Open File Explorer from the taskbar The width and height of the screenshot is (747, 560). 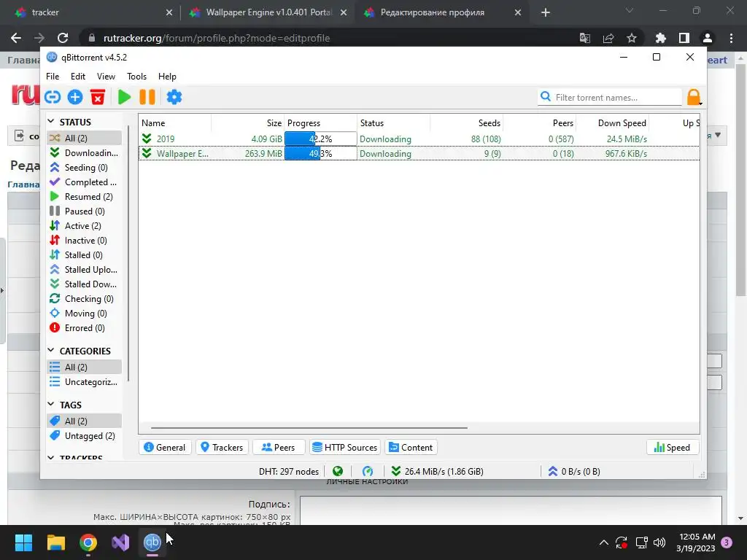tap(55, 542)
